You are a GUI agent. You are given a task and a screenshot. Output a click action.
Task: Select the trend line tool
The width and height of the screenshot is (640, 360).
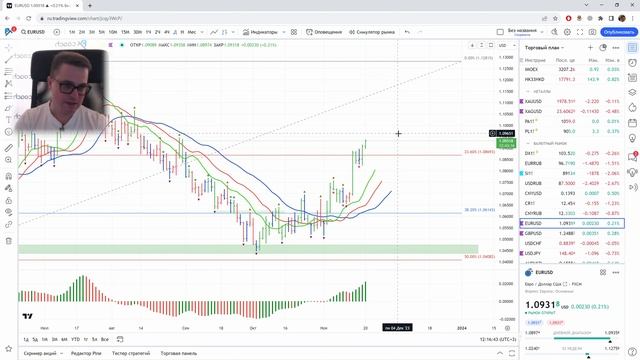[x=8, y=60]
